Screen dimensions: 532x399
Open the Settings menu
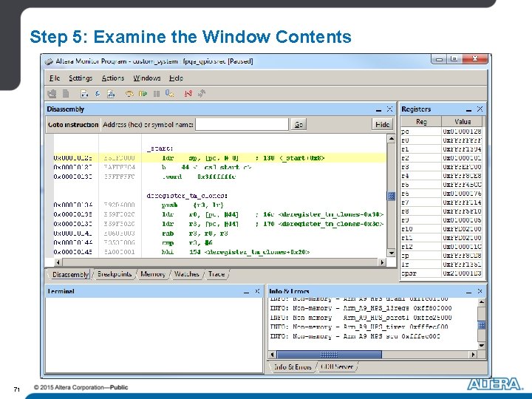pos(81,78)
